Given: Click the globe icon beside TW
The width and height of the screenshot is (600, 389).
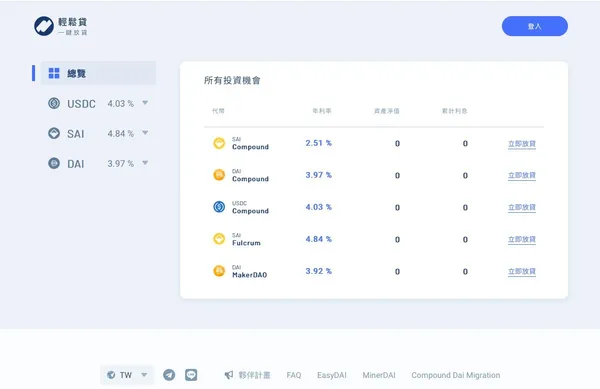Looking at the screenshot, I should 111,375.
